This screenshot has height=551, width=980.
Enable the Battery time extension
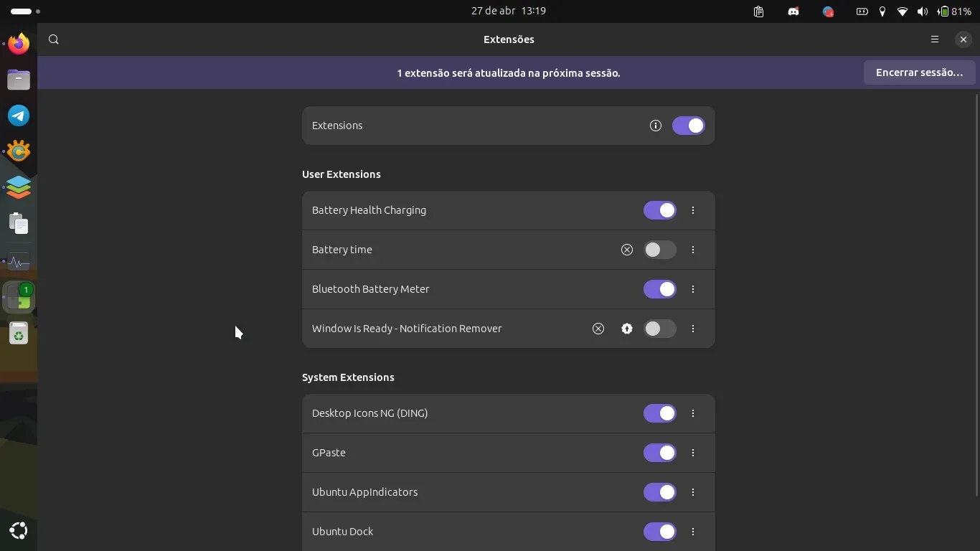(x=659, y=250)
